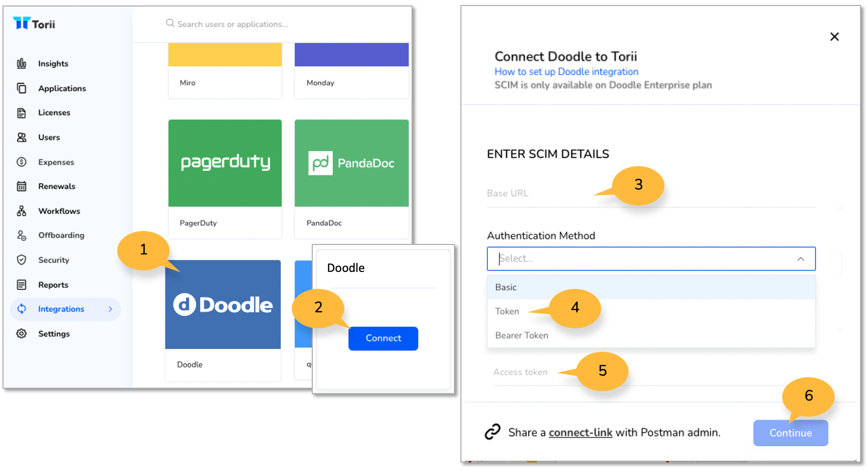868x471 pixels.
Task: Expand Integrations submenu chevron
Action: 110,309
